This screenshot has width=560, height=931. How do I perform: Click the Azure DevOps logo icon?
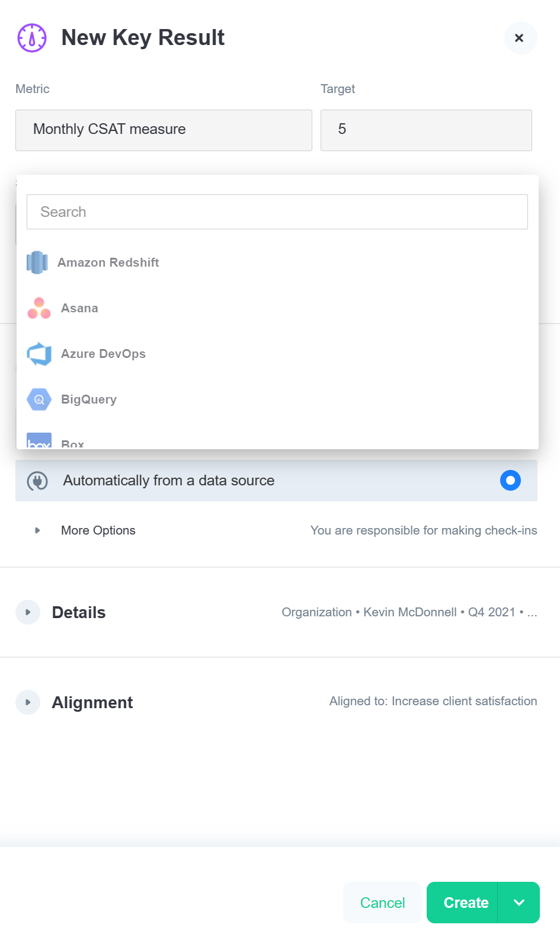click(x=39, y=354)
